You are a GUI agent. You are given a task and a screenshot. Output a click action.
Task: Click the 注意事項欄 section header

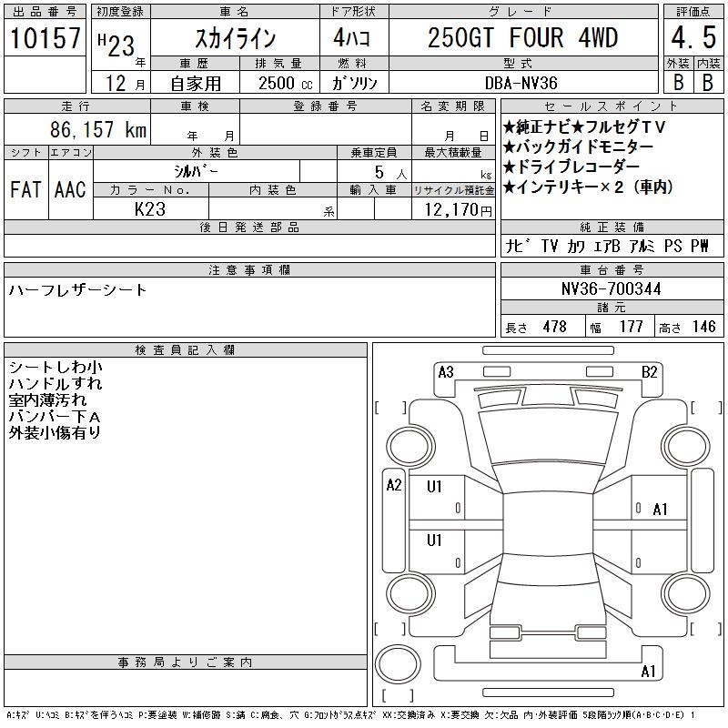[x=249, y=269]
